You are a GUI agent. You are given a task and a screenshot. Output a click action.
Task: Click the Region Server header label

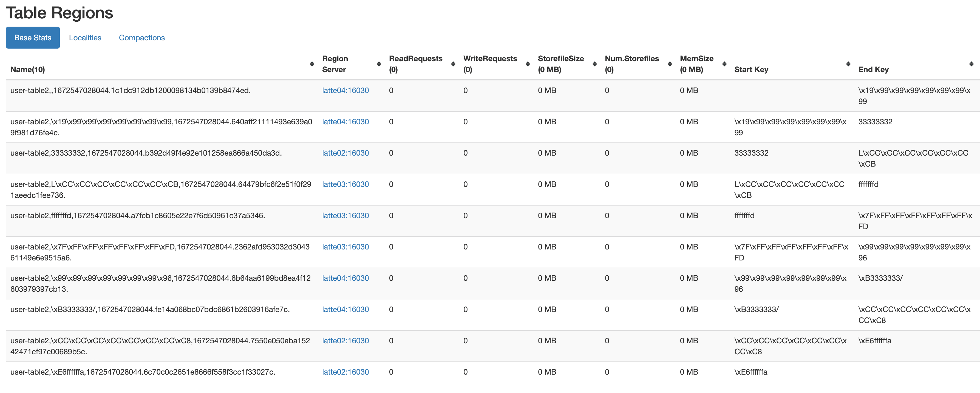click(335, 64)
